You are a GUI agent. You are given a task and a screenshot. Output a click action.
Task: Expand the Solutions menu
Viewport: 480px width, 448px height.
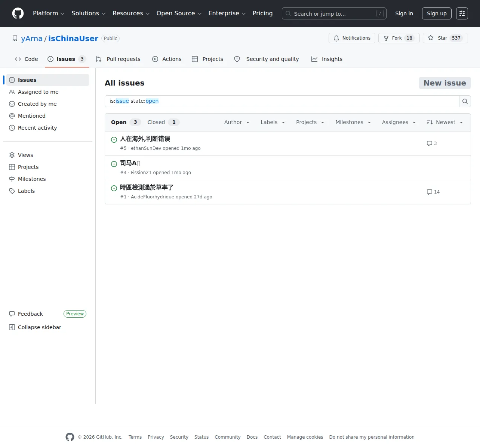89,13
